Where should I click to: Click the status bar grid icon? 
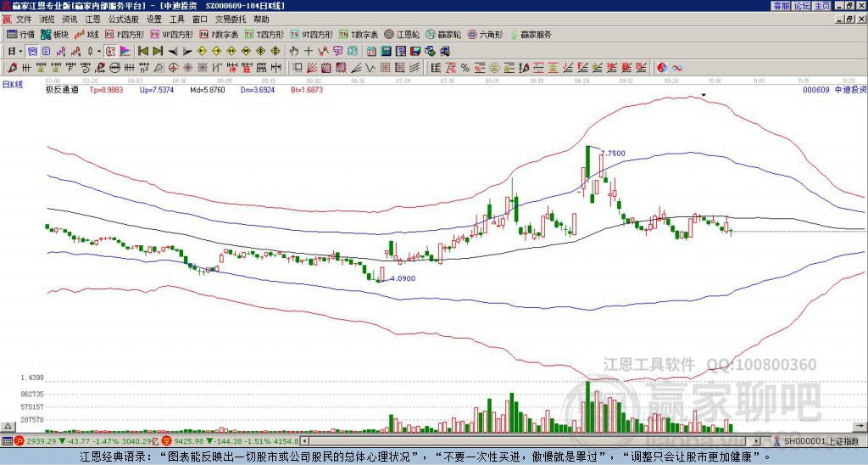[x=7, y=441]
